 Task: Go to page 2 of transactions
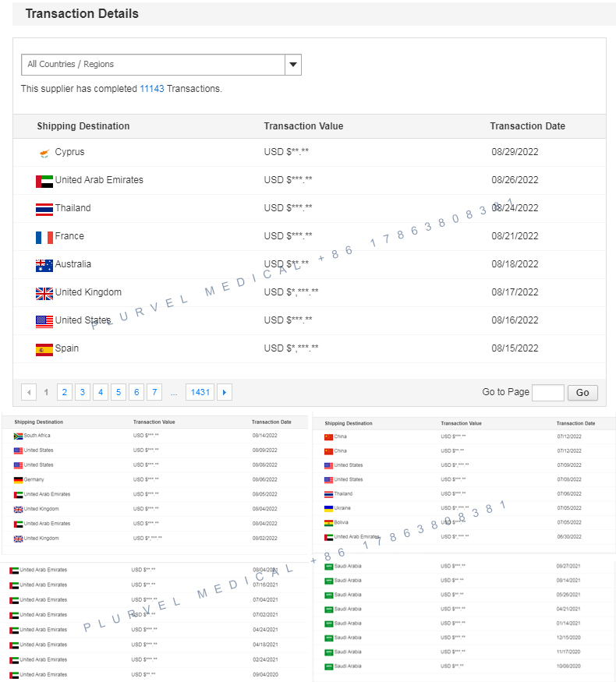pyautogui.click(x=65, y=392)
